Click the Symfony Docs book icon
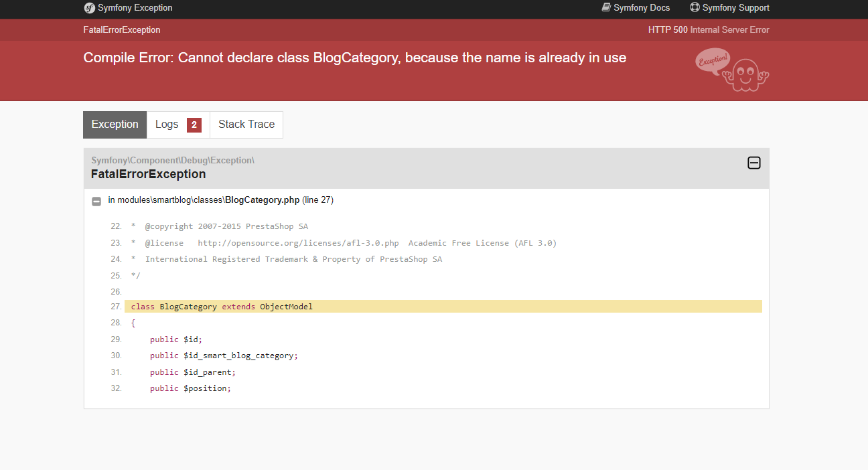This screenshot has height=470, width=868. (606, 7)
